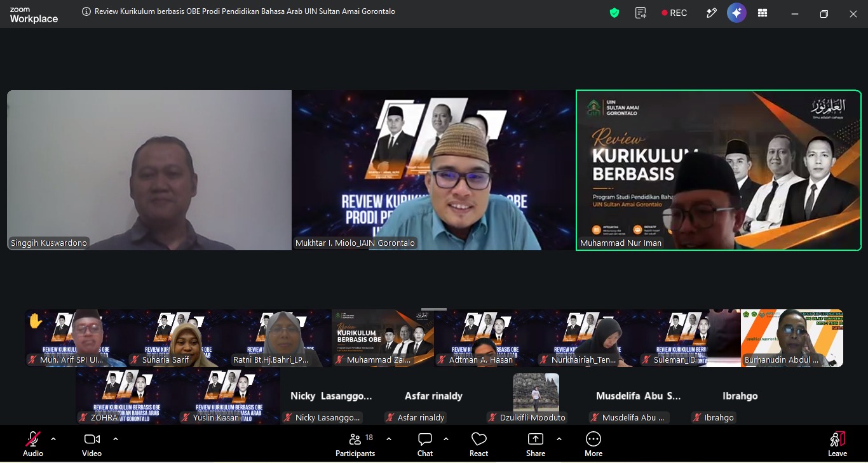868x463 pixels.
Task: Click the green encryption shield icon
Action: pyautogui.click(x=614, y=13)
